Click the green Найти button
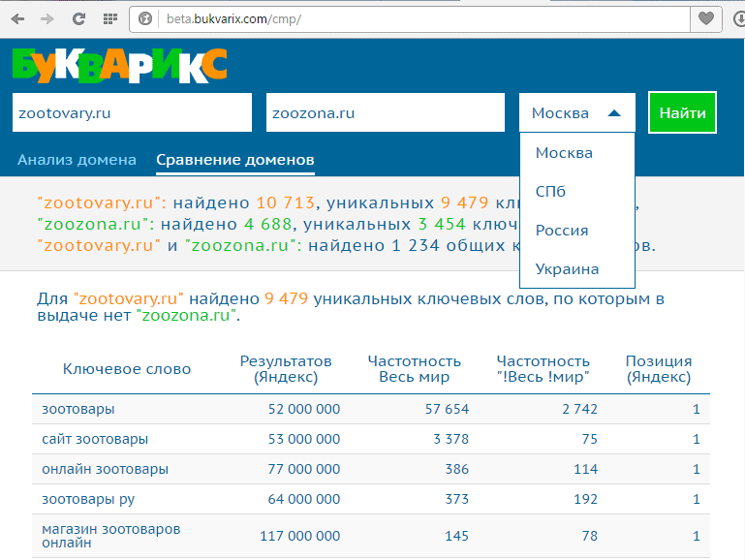The image size is (745, 560). pos(682,112)
